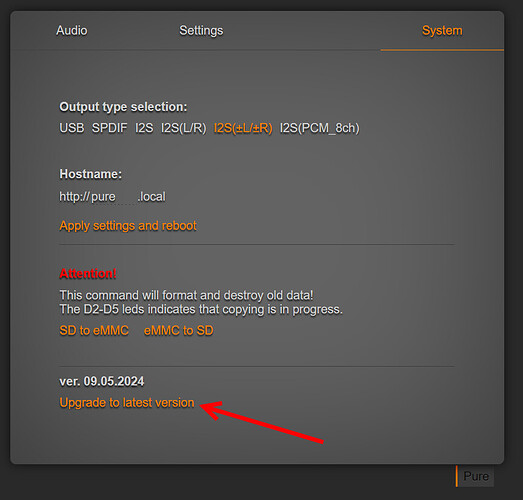Viewport: 523px width, 500px height.
Task: Start eMMC to SD copy
Action: [178, 331]
